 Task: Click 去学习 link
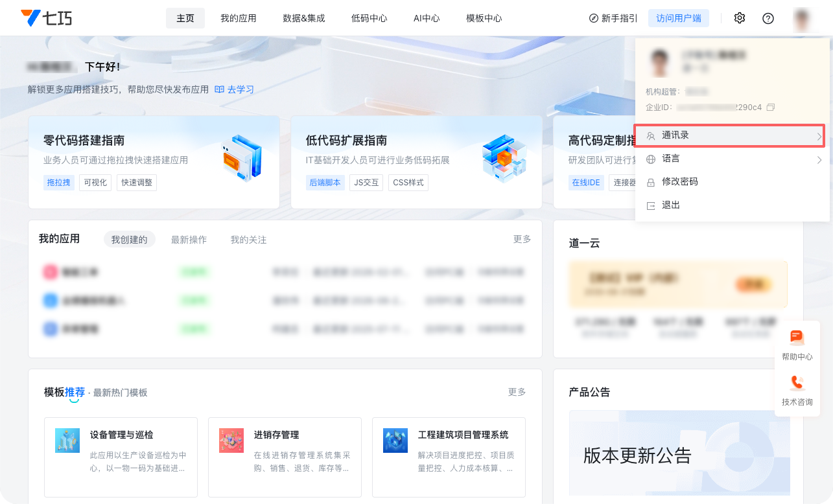click(241, 89)
